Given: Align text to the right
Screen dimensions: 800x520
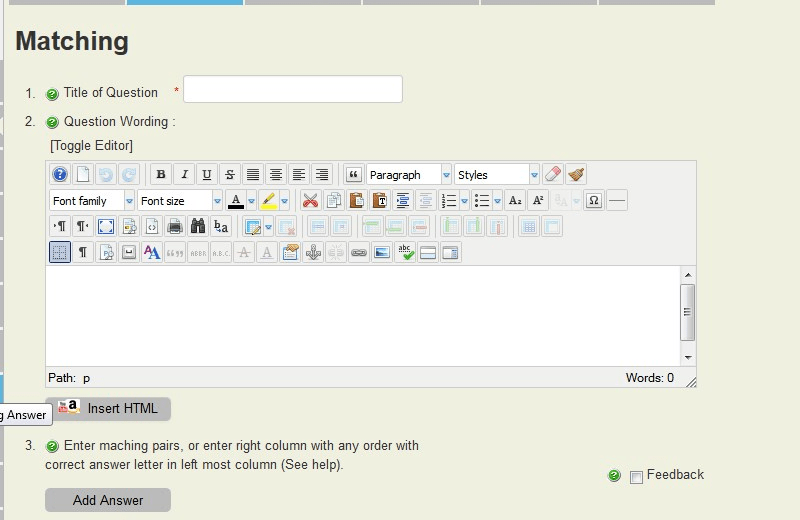Looking at the screenshot, I should click(322, 175).
